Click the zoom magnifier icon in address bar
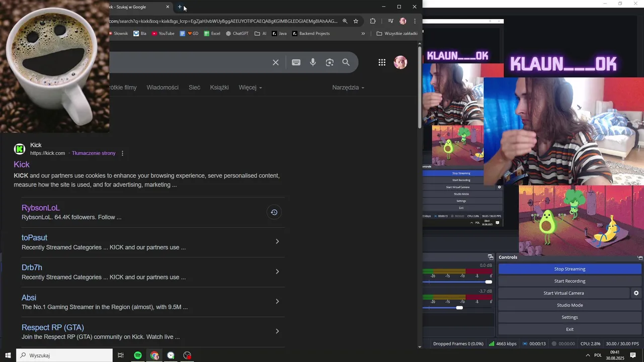The height and width of the screenshot is (362, 644). [x=345, y=21]
